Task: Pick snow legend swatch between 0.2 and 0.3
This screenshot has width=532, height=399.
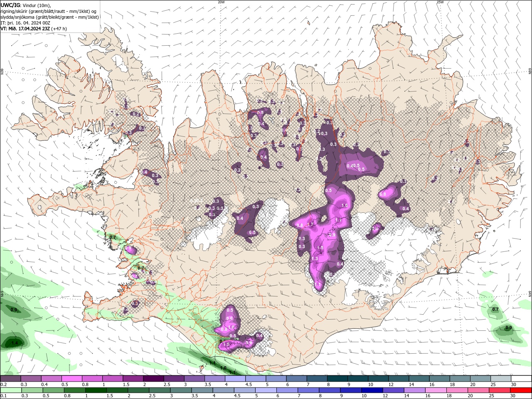Action: click(10, 379)
